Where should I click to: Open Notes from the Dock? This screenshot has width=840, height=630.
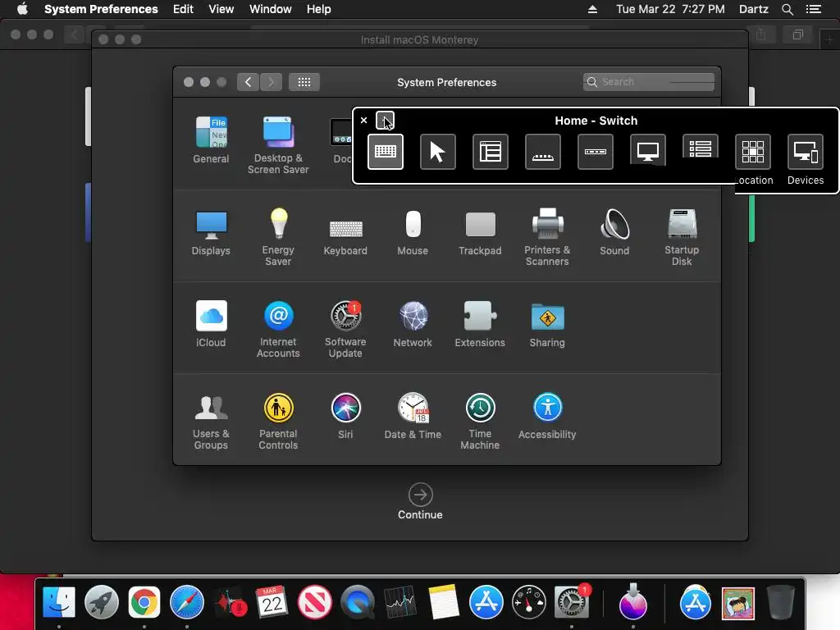click(443, 602)
